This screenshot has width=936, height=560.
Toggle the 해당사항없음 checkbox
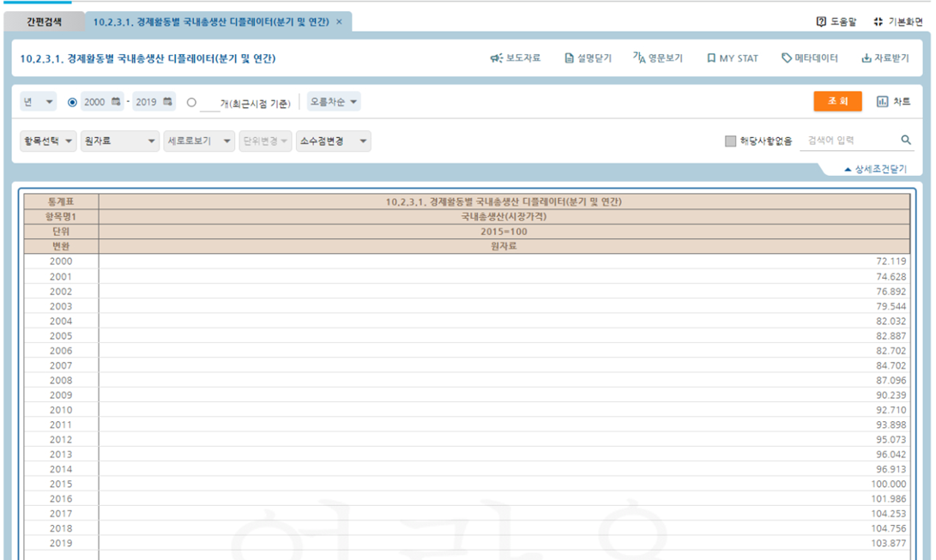730,142
